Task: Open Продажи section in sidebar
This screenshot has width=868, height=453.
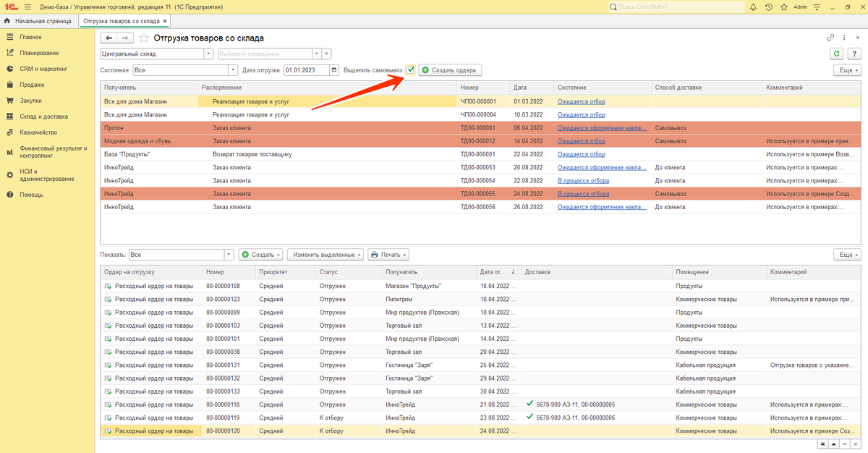Action: pyautogui.click(x=32, y=85)
